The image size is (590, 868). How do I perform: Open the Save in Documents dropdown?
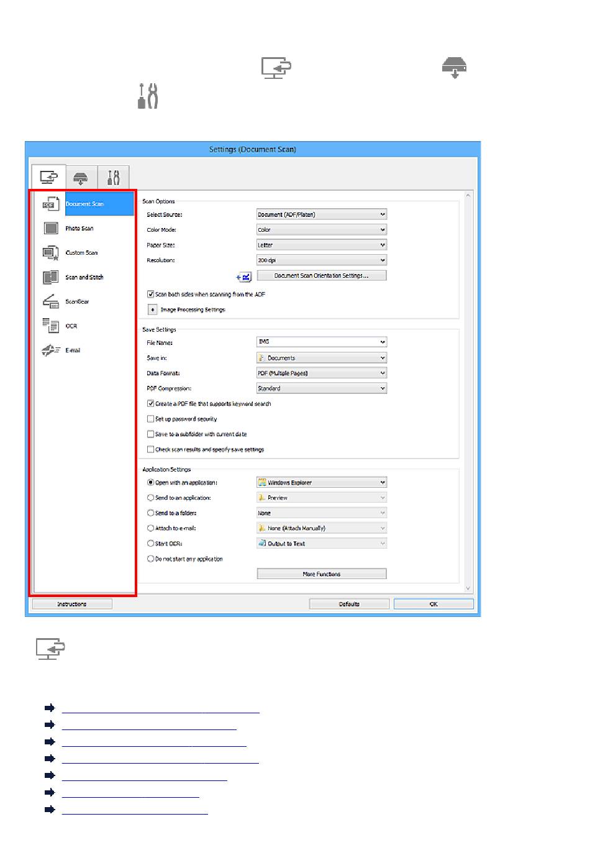(x=322, y=358)
